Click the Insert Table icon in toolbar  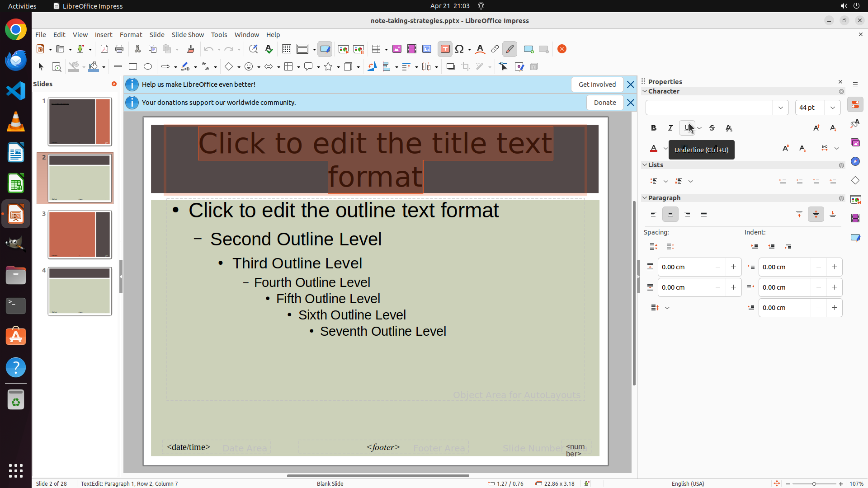click(376, 49)
